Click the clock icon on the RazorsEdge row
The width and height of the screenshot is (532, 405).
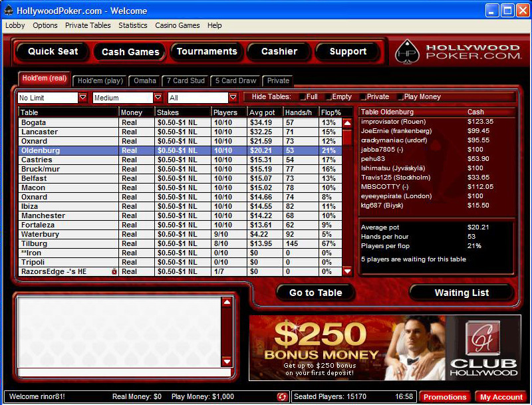(114, 271)
